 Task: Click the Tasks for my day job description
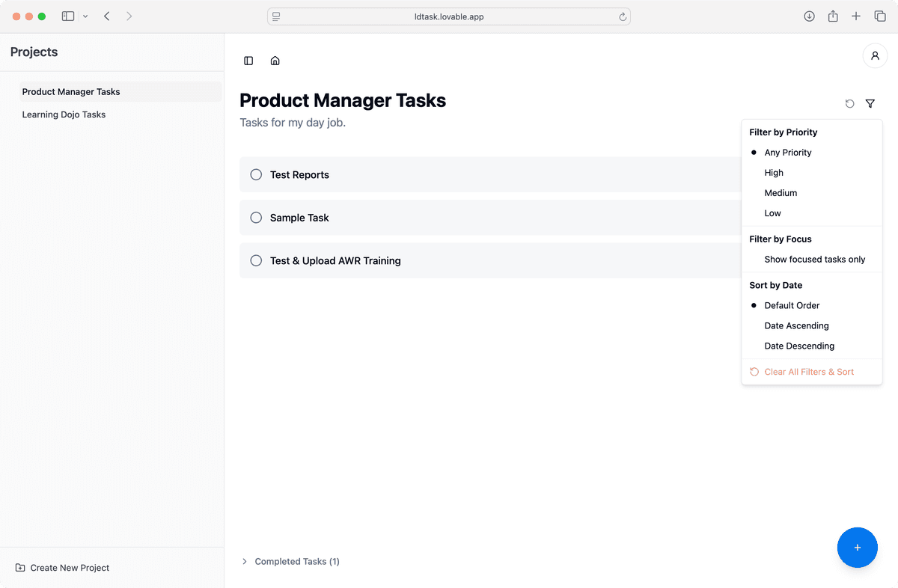click(293, 123)
